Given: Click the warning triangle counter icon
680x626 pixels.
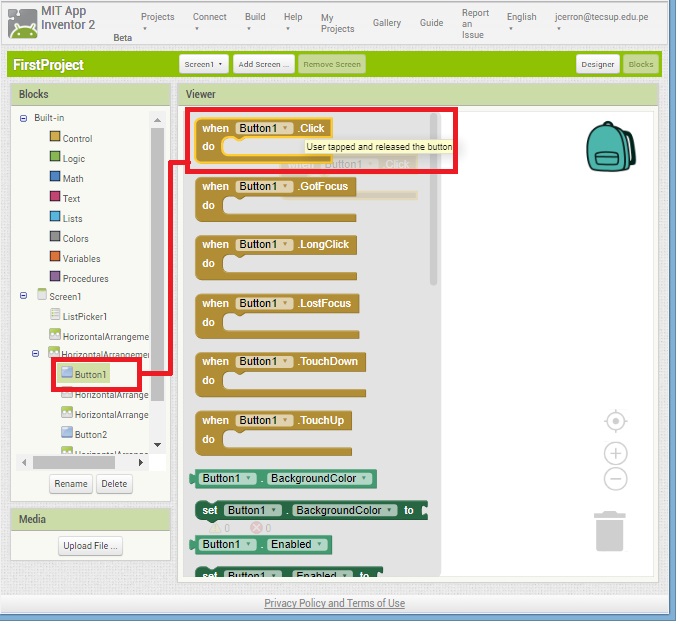Looking at the screenshot, I should pyautogui.click(x=215, y=528).
